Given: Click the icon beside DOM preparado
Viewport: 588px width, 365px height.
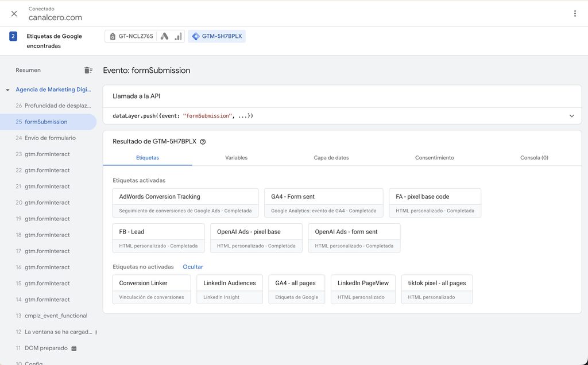Looking at the screenshot, I should point(74,348).
